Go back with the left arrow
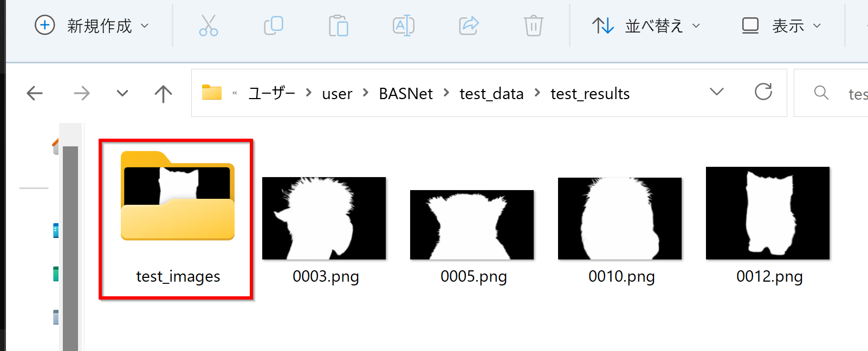The image size is (868, 351). point(35,93)
